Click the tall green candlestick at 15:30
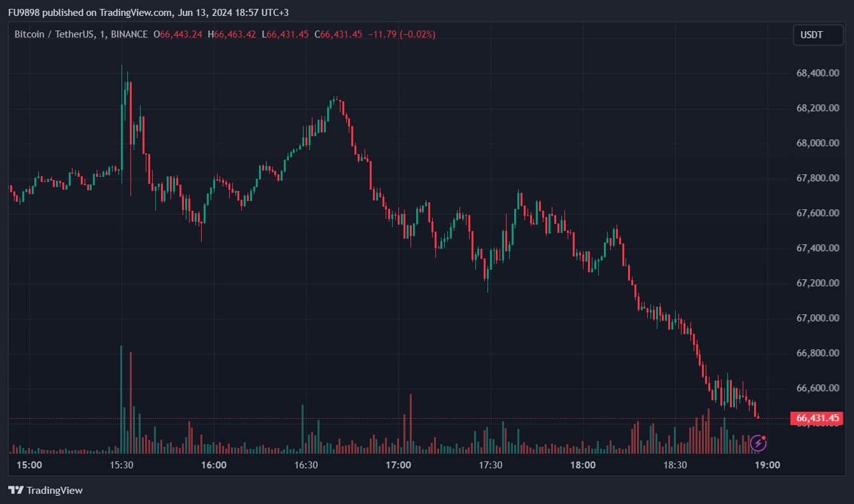This screenshot has width=854, height=504. (x=122, y=137)
